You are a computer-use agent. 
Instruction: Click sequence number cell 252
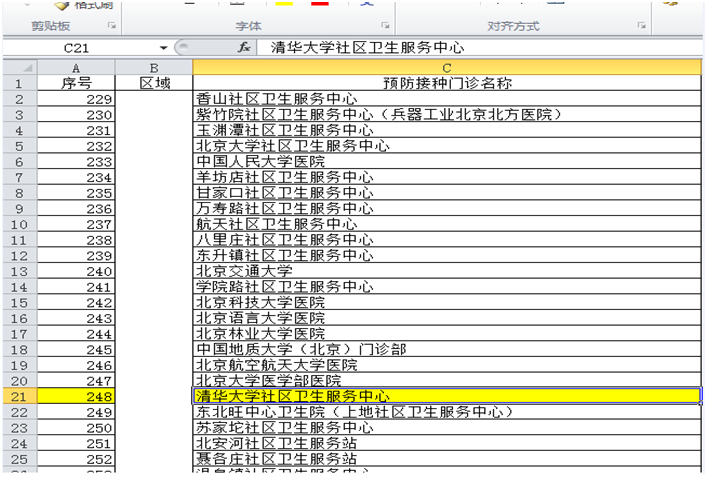pyautogui.click(x=76, y=459)
